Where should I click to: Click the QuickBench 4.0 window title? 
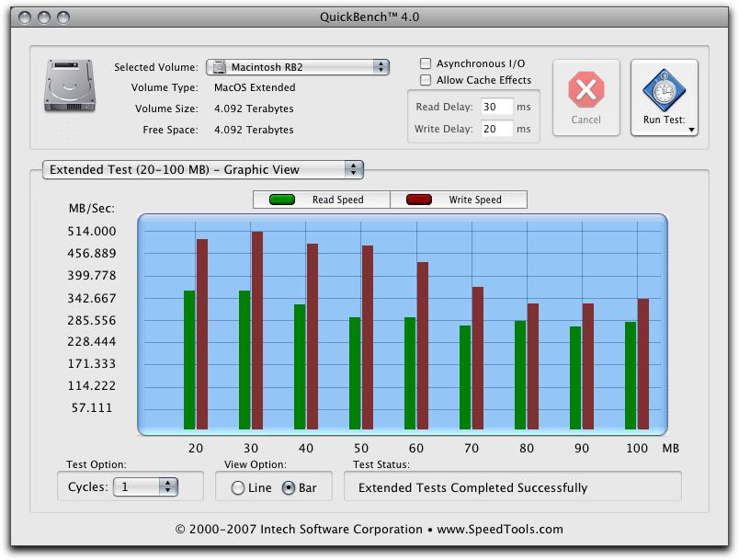point(369,17)
